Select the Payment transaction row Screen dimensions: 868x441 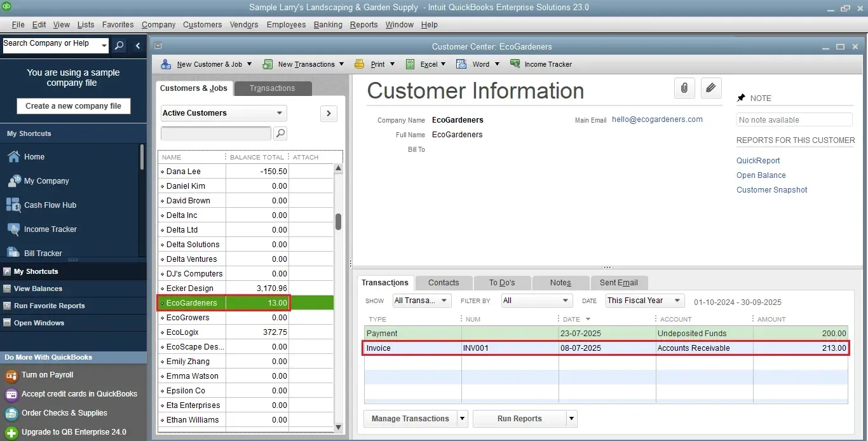coord(606,334)
